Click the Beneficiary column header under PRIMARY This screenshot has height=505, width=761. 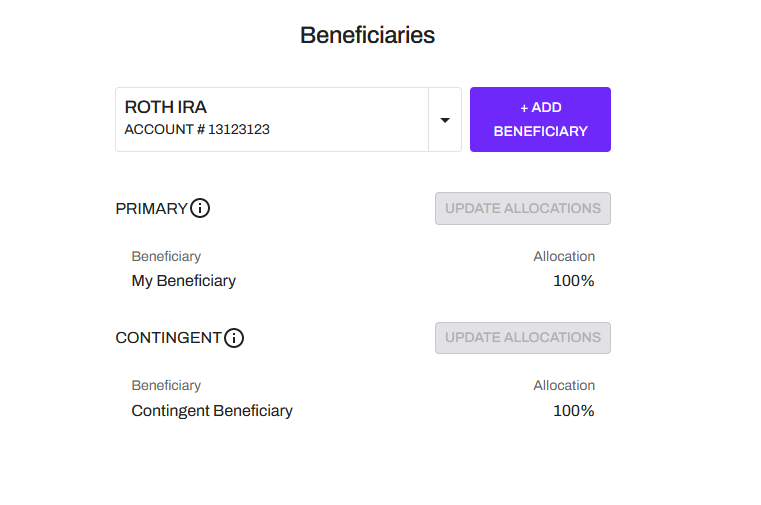tap(166, 256)
